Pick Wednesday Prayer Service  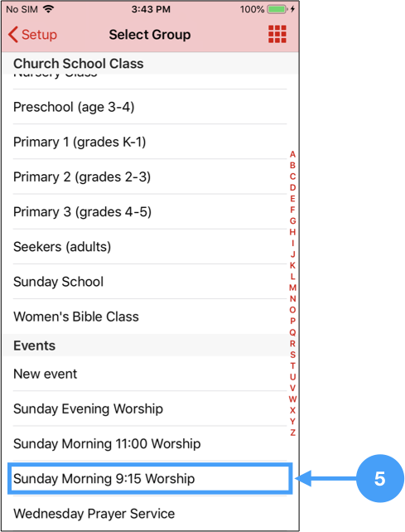point(150,513)
